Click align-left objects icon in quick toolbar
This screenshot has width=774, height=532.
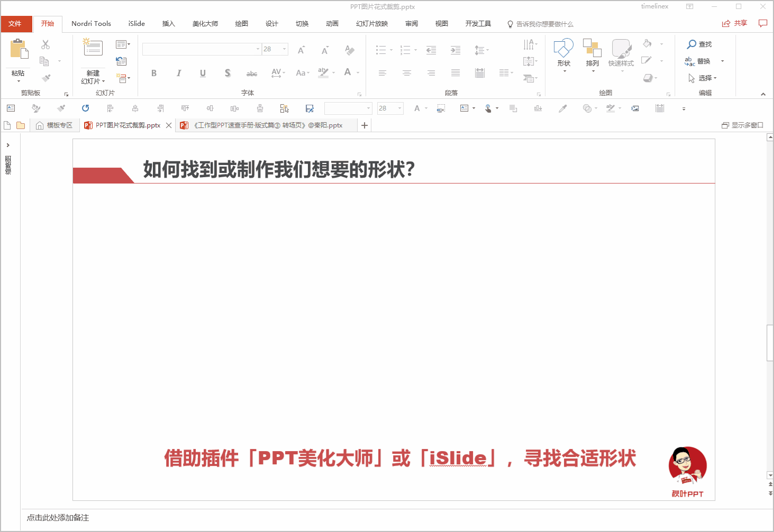click(x=110, y=108)
